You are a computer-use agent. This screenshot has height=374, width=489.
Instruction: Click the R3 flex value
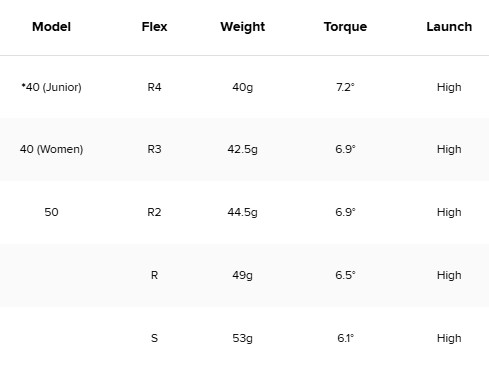pyautogui.click(x=154, y=149)
